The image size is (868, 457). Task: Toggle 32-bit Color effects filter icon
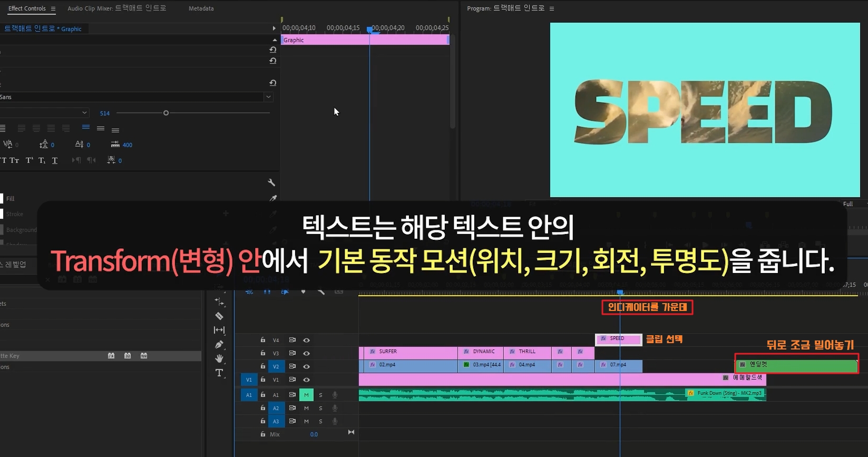coord(128,356)
